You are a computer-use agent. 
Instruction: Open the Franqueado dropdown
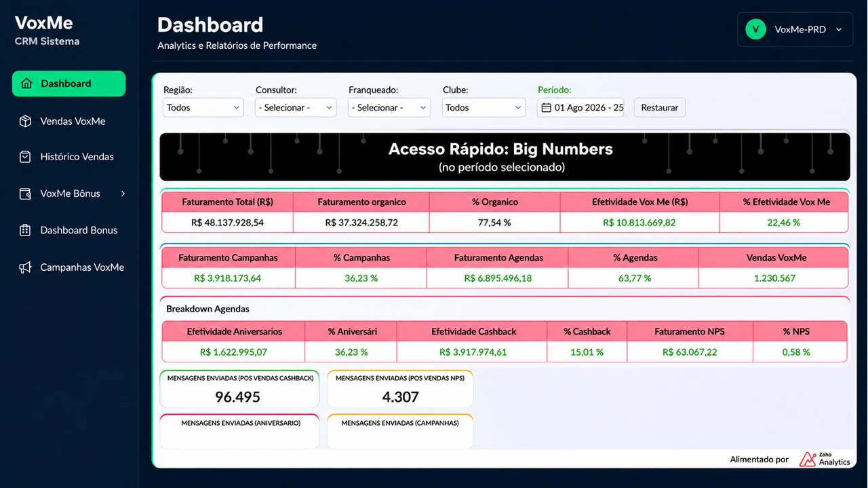389,107
